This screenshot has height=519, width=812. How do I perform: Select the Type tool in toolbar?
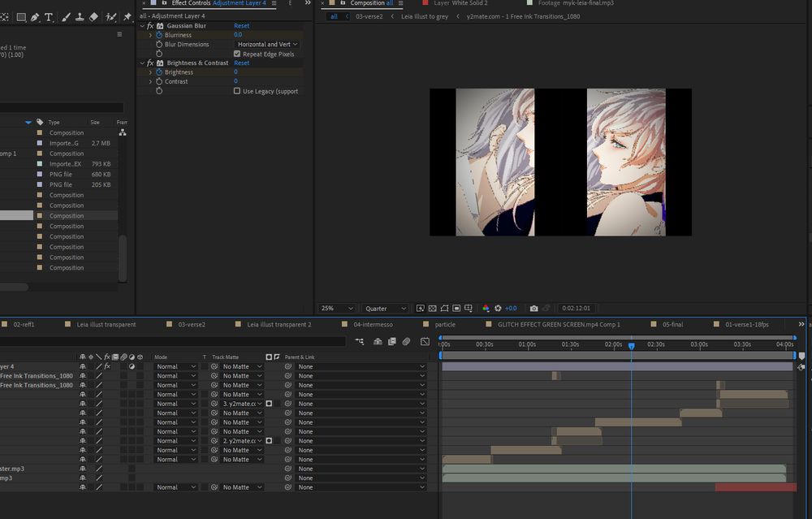tap(49, 16)
